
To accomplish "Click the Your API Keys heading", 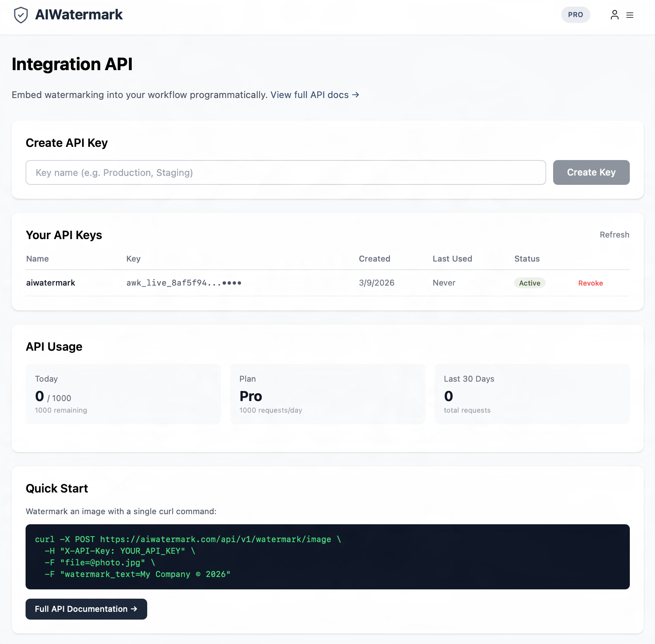I will (x=64, y=235).
